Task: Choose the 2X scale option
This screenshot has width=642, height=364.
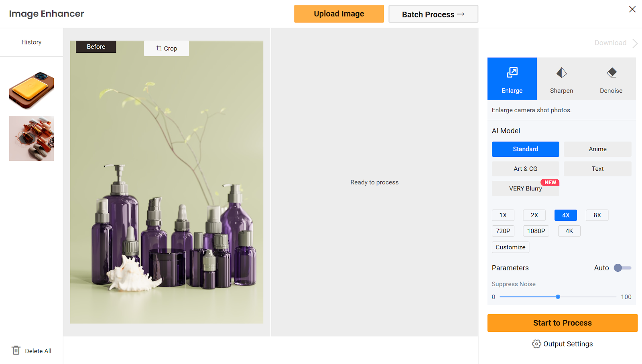Action: point(534,215)
